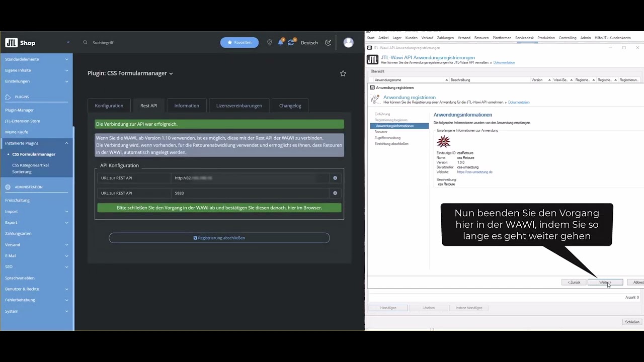Open Freischaltung in sidebar

tap(18, 200)
